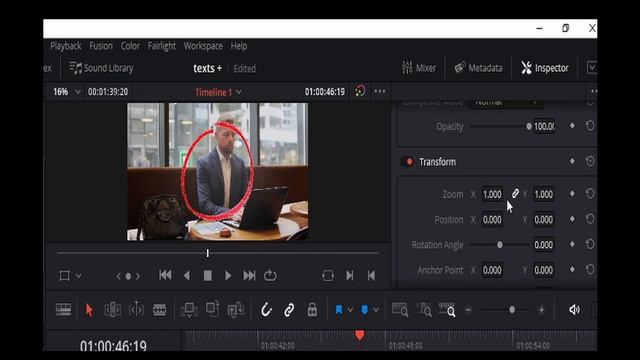Open the Fairlight menu
Viewport: 640px width, 360px height.
(162, 46)
